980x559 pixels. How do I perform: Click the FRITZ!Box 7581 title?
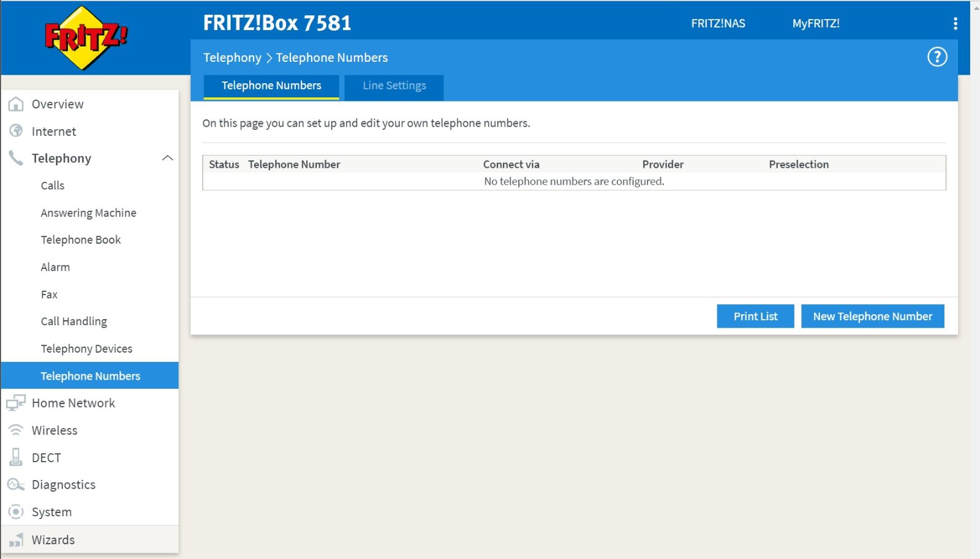277,23
